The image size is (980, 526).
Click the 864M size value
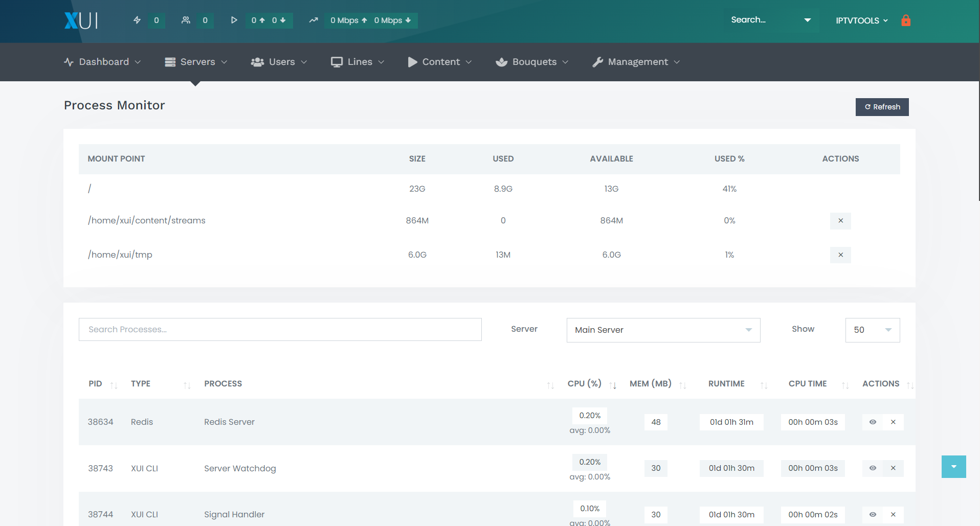point(417,221)
